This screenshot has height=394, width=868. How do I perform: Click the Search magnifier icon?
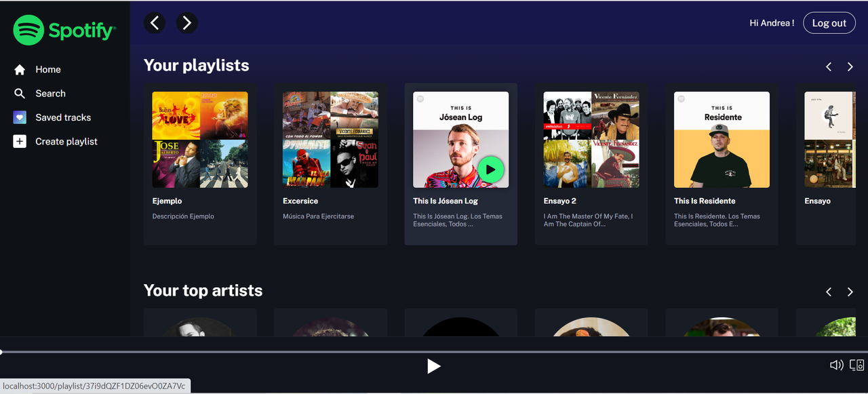20,94
